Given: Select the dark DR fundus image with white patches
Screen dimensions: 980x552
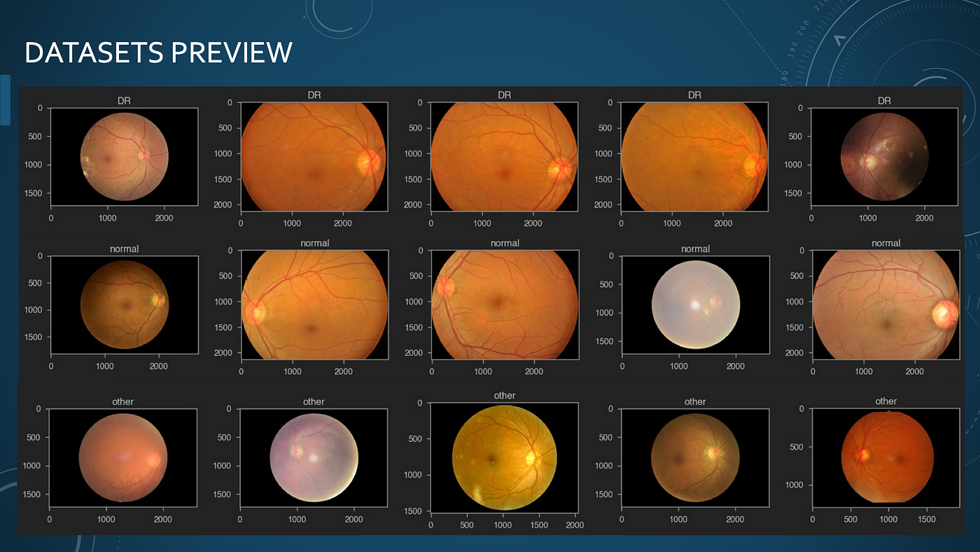Looking at the screenshot, I should [885, 158].
